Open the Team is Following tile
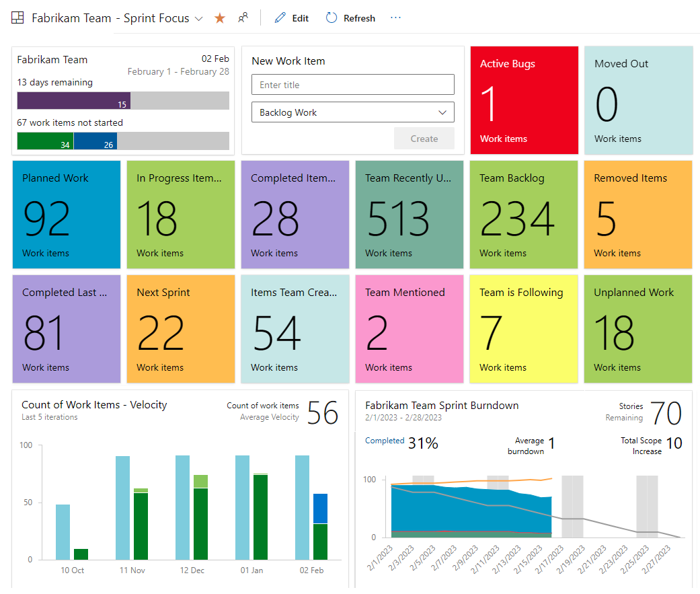The image size is (700, 594). [524, 329]
